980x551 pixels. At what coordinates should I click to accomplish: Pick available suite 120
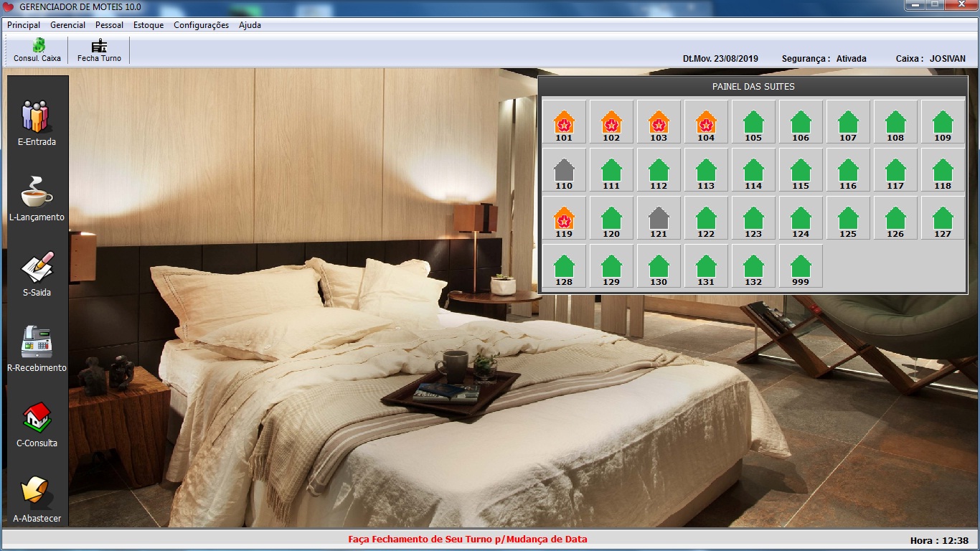click(611, 218)
